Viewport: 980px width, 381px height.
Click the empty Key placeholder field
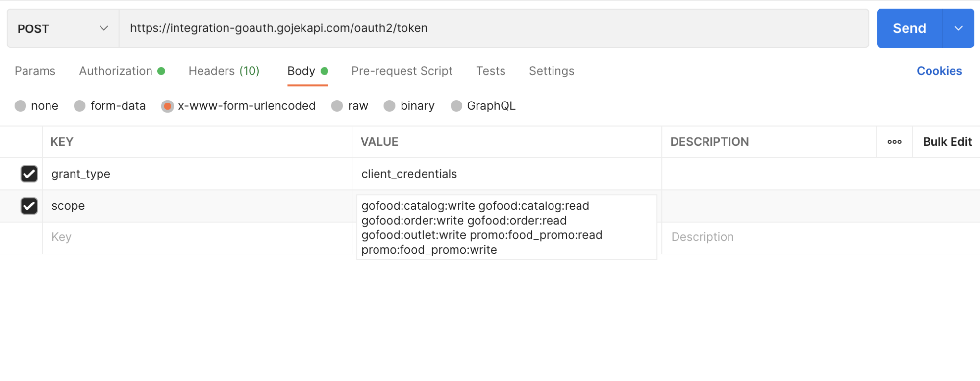coord(197,237)
